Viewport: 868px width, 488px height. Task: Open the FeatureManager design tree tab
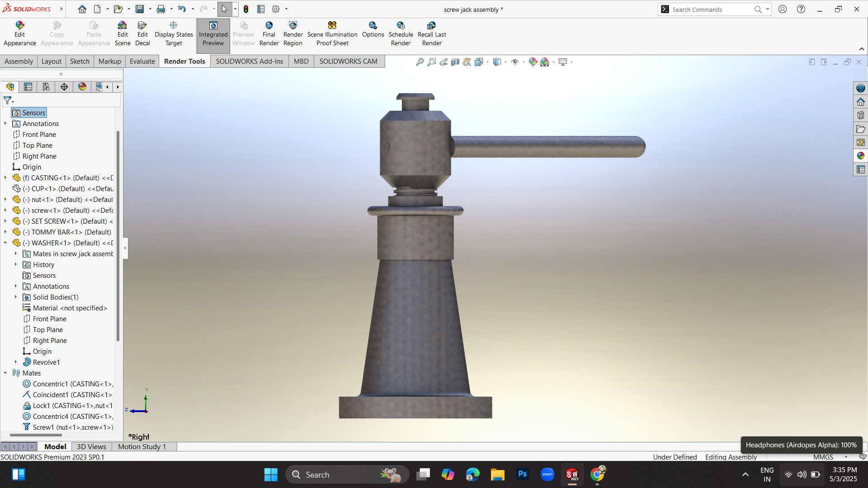(10, 87)
